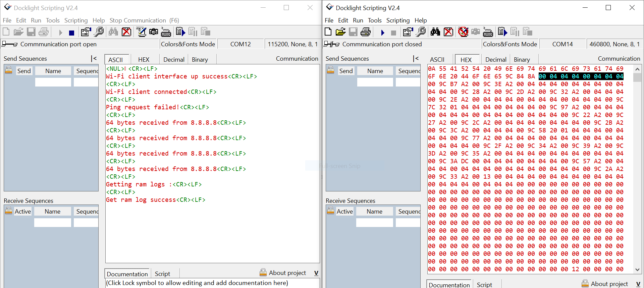Open the keyboard console tool in COM14 window
The height and width of the screenshot is (288, 644).
tap(488, 32)
